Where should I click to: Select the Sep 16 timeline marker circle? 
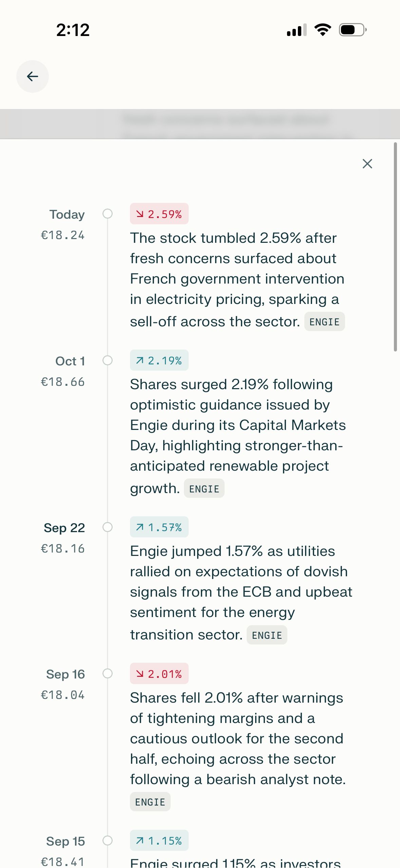point(108,673)
